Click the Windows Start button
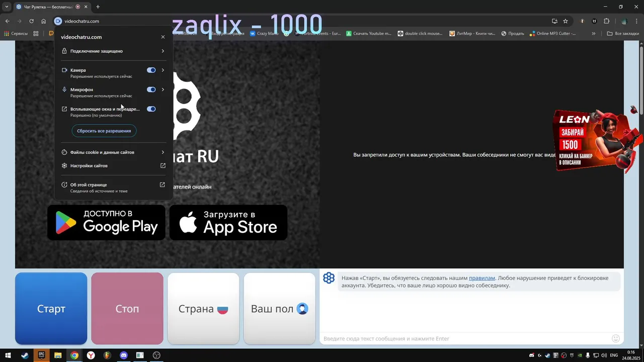The width and height of the screenshot is (644, 362). tap(8, 355)
